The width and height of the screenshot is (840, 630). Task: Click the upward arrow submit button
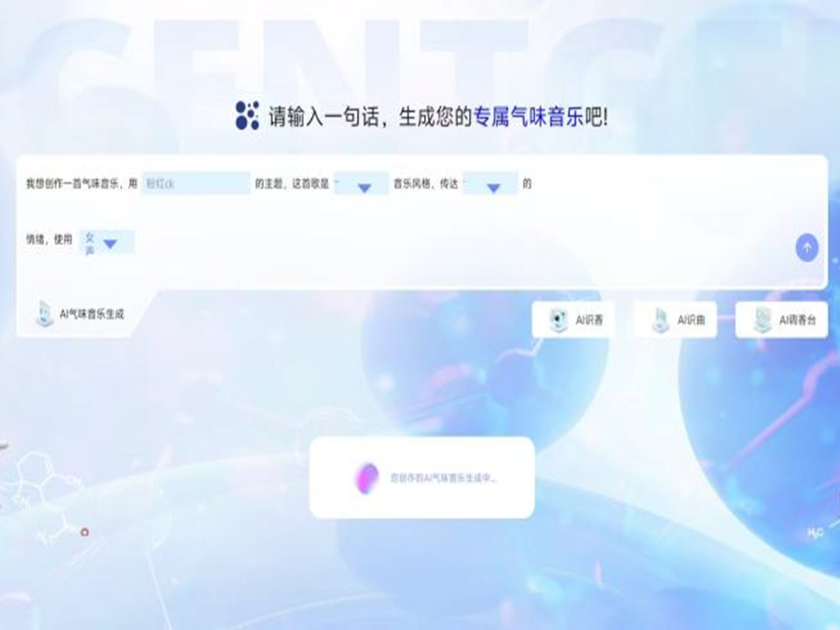[x=807, y=248]
